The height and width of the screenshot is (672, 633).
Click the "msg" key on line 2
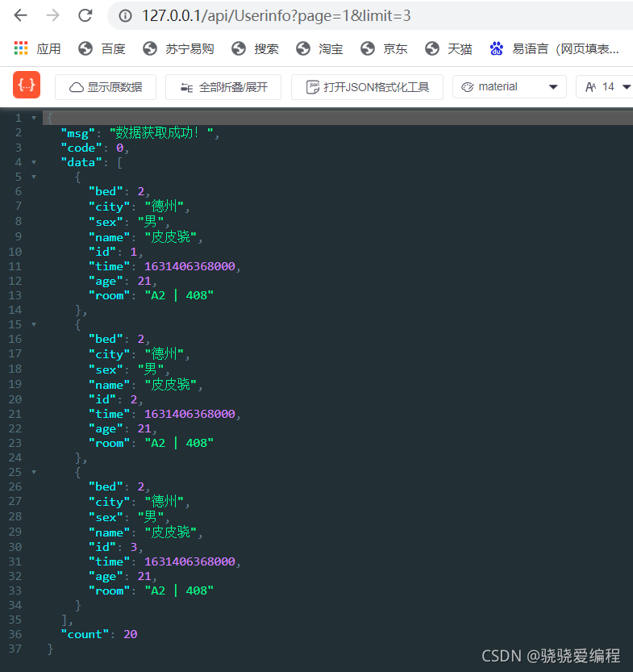click(77, 133)
